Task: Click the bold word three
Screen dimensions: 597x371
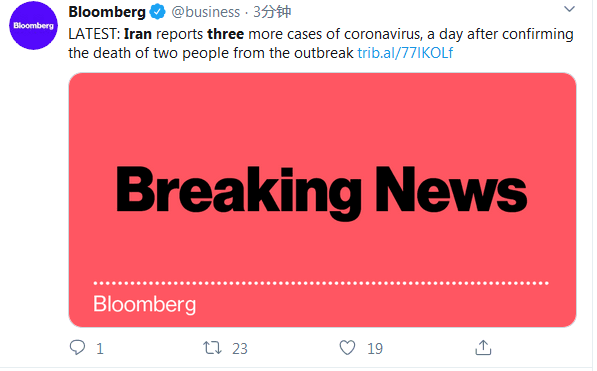Action: (x=225, y=34)
